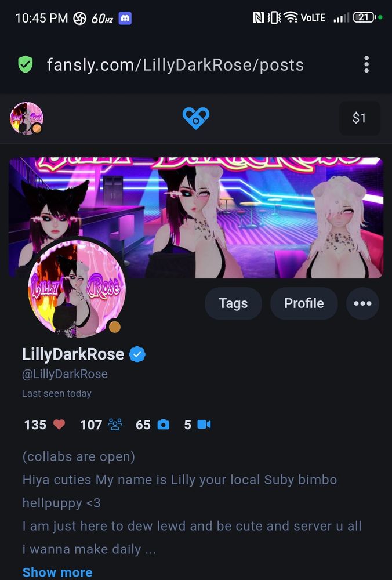Open the neon club banner image

(x=196, y=217)
